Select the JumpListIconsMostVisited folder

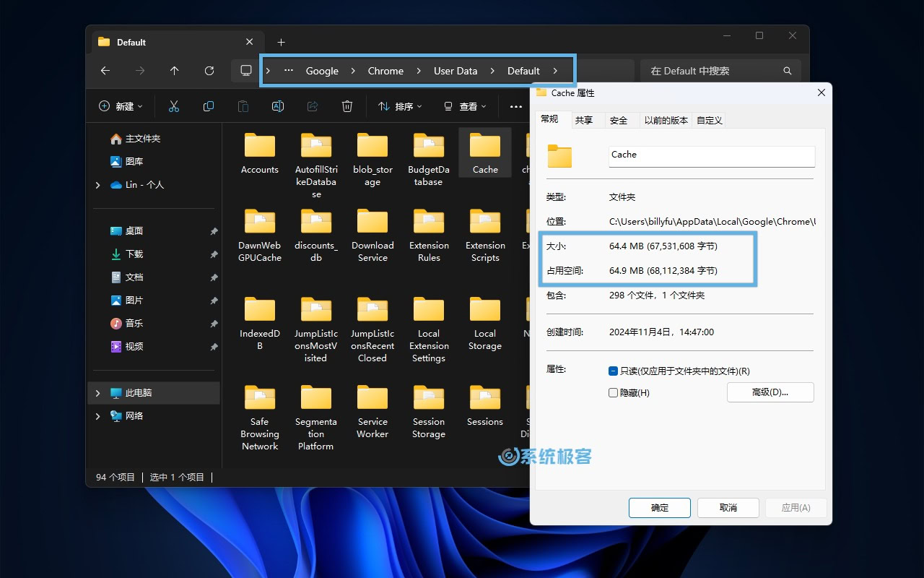pyautogui.click(x=316, y=329)
